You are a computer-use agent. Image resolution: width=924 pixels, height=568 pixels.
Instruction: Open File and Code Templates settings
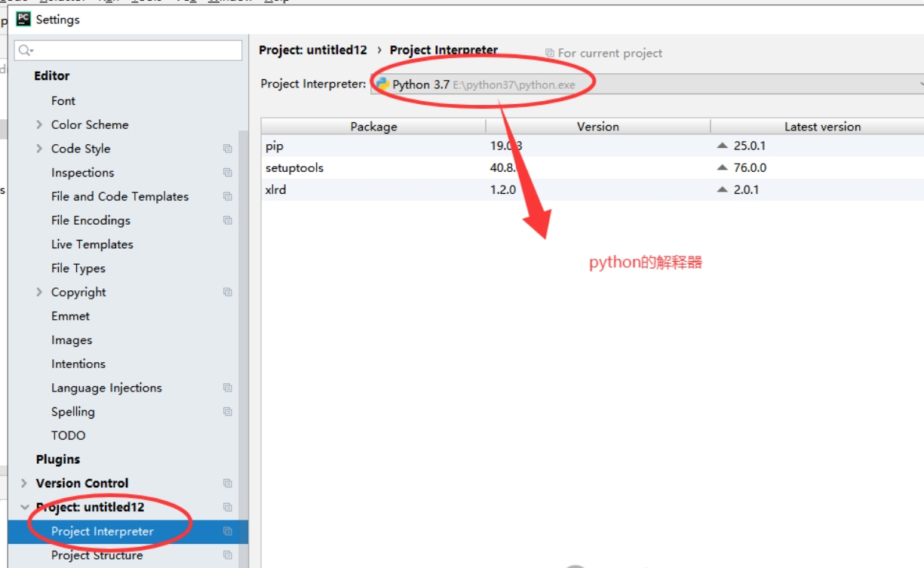click(x=120, y=196)
